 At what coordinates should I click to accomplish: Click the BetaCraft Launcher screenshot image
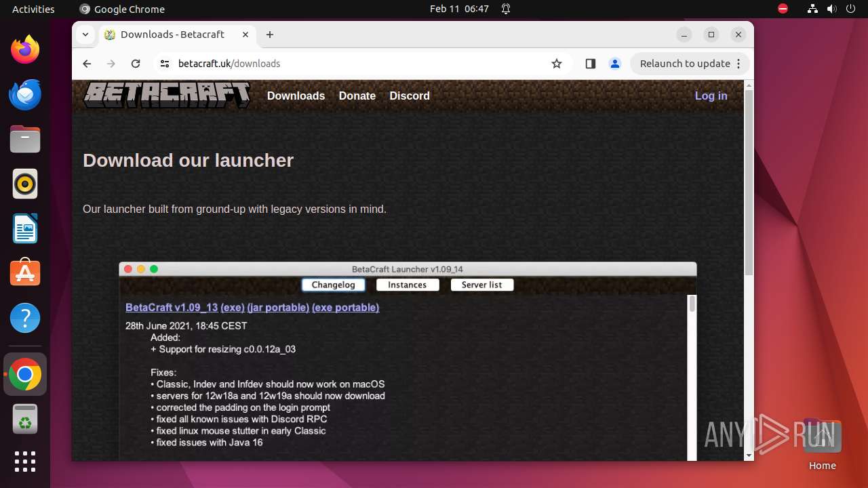[x=408, y=361]
